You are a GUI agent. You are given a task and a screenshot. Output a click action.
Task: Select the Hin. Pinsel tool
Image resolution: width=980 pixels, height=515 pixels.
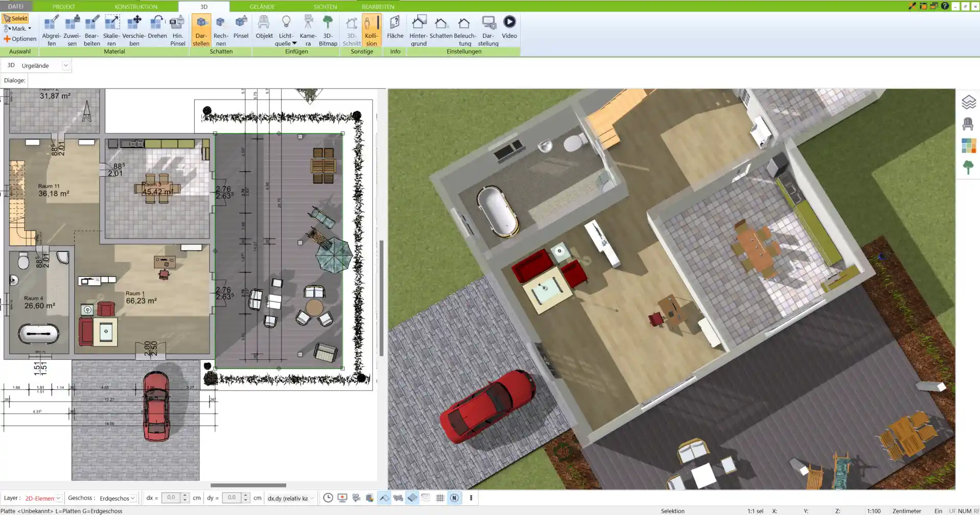pos(177,31)
